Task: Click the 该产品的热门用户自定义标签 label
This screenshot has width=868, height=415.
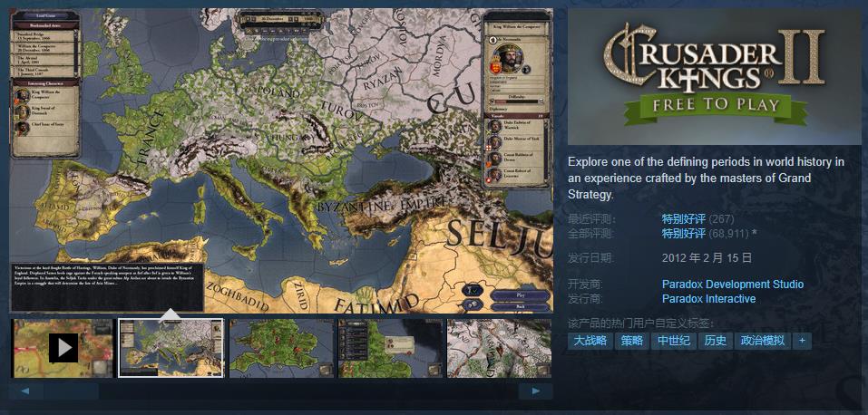Action: [641, 323]
